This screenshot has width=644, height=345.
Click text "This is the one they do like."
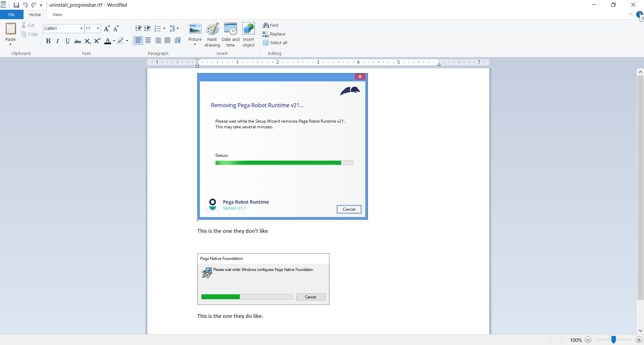tap(230, 316)
